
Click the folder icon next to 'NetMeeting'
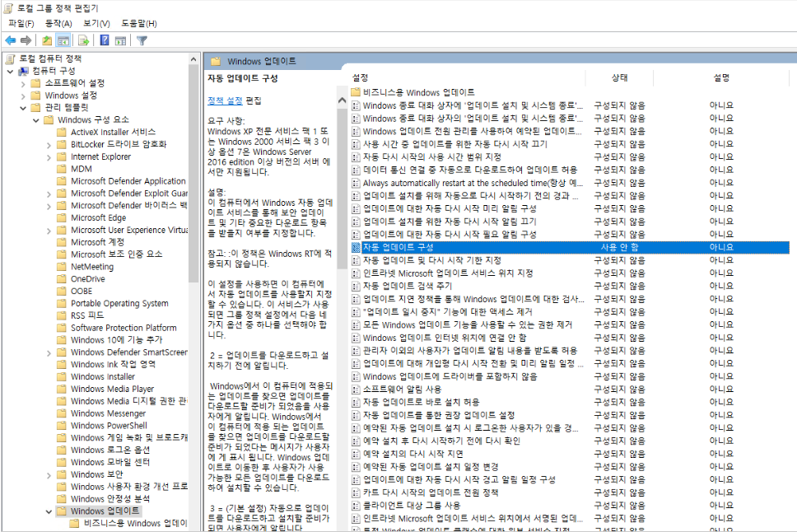(62, 267)
